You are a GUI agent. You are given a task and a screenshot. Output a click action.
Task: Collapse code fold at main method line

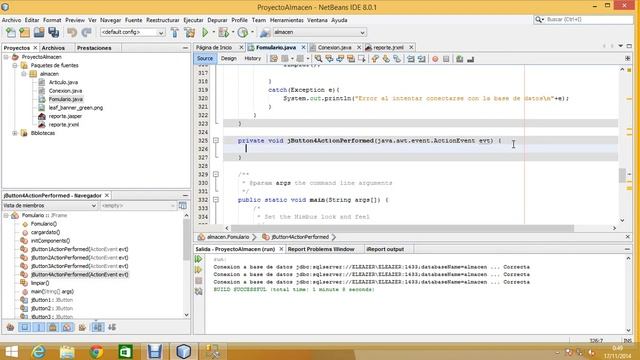pos(216,200)
